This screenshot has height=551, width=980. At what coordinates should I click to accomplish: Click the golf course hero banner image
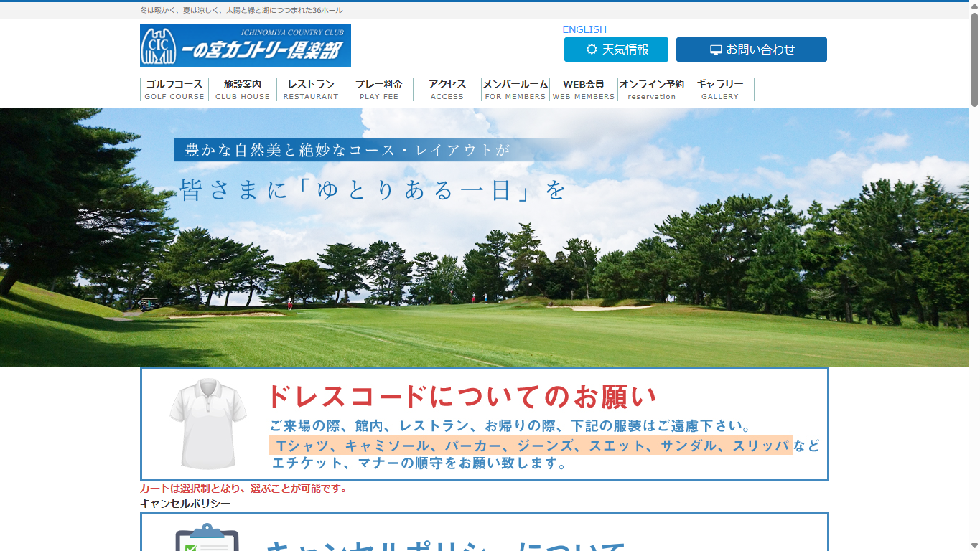coord(485,237)
